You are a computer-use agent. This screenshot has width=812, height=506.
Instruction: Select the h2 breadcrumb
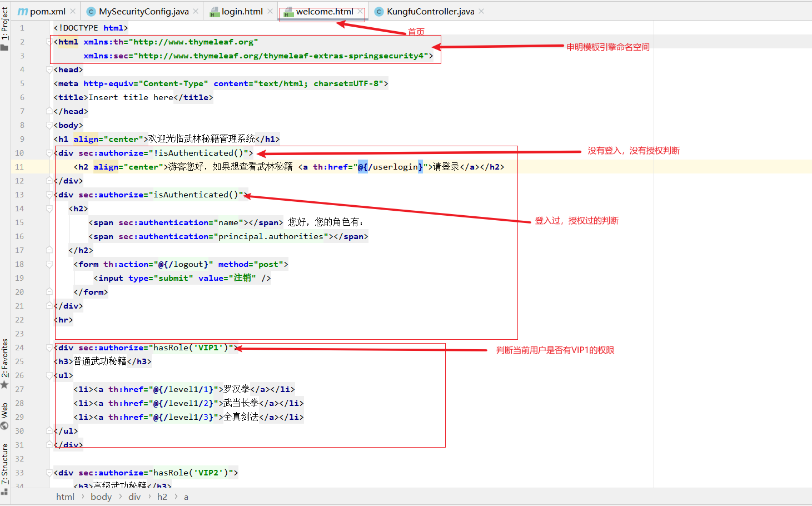coord(162,497)
